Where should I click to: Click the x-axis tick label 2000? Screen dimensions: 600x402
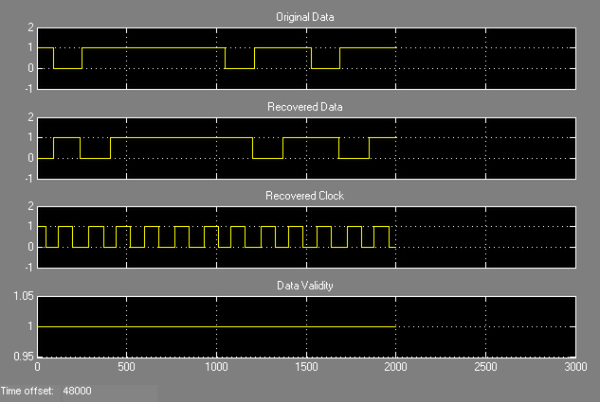coord(396,367)
